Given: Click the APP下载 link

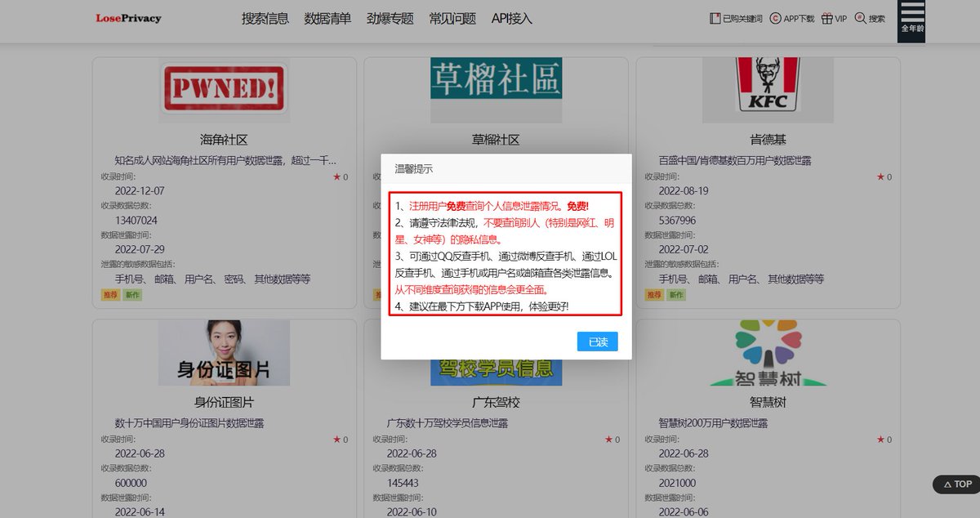Looking at the screenshot, I should [799, 18].
